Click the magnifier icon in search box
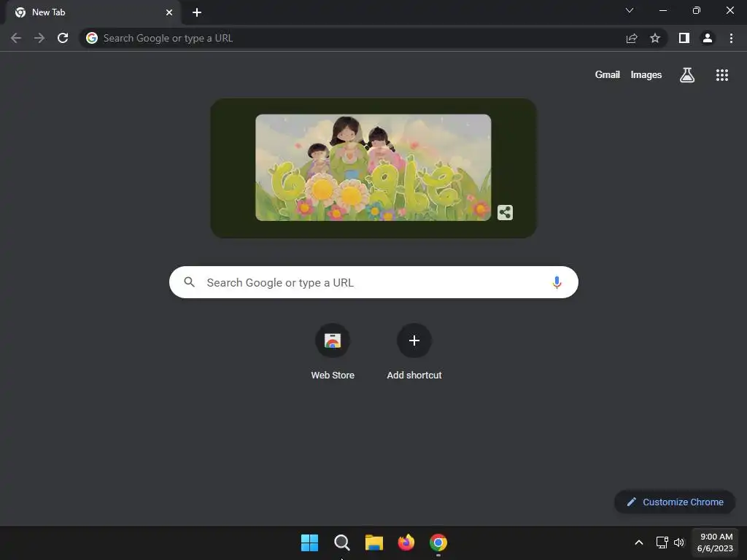Image resolution: width=747 pixels, height=560 pixels. click(x=189, y=282)
